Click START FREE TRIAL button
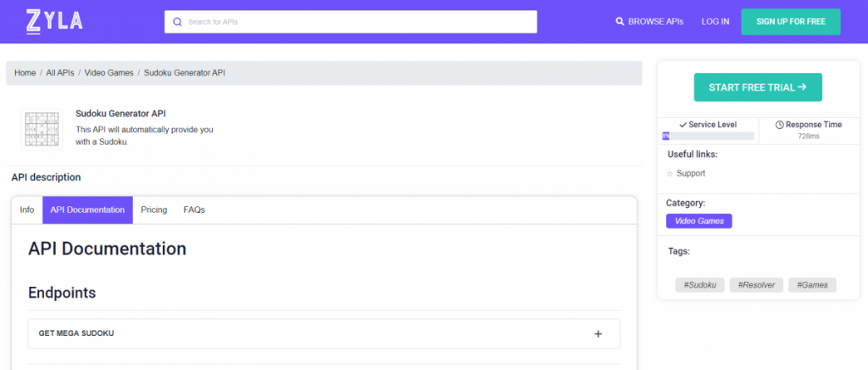 (758, 87)
